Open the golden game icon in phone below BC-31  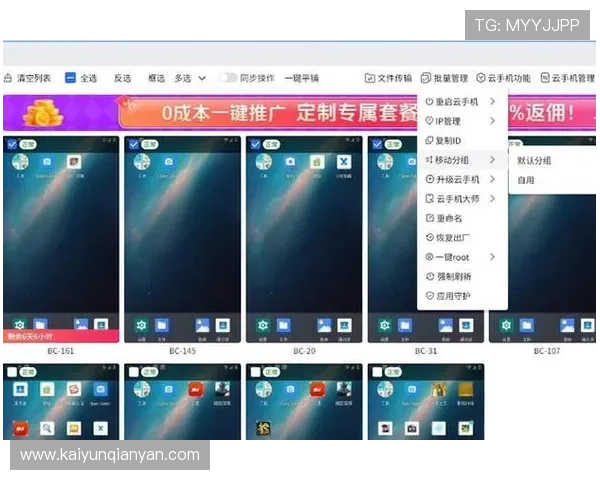439,389
